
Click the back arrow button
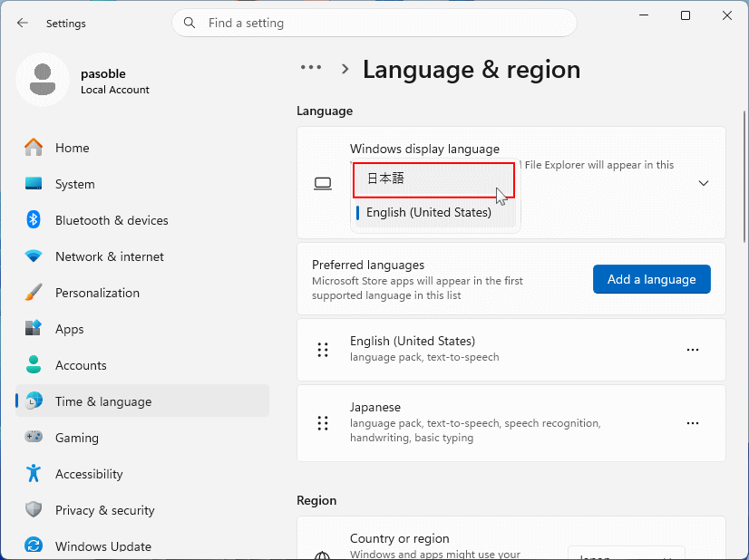22,23
